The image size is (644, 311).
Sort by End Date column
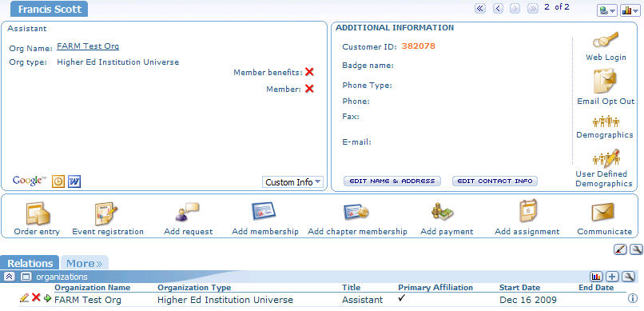(x=596, y=288)
